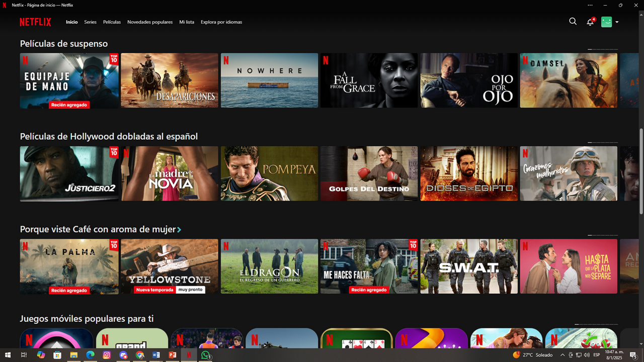The width and height of the screenshot is (644, 362).
Task: Click the green profile avatar
Action: pyautogui.click(x=606, y=22)
